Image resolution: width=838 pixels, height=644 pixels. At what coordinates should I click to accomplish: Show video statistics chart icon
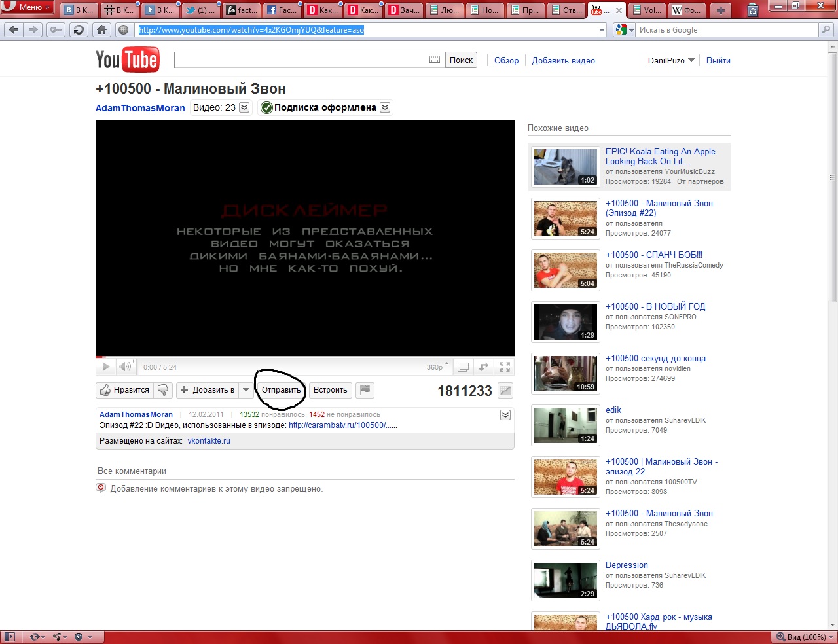tap(505, 391)
